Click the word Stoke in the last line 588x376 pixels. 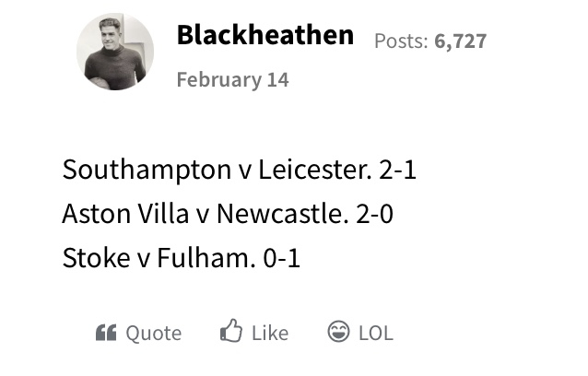click(96, 258)
